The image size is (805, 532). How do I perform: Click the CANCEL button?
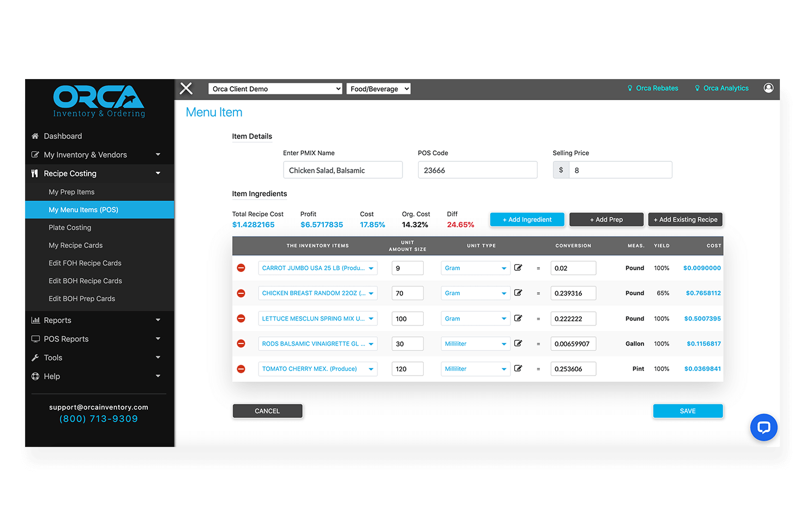point(267,411)
